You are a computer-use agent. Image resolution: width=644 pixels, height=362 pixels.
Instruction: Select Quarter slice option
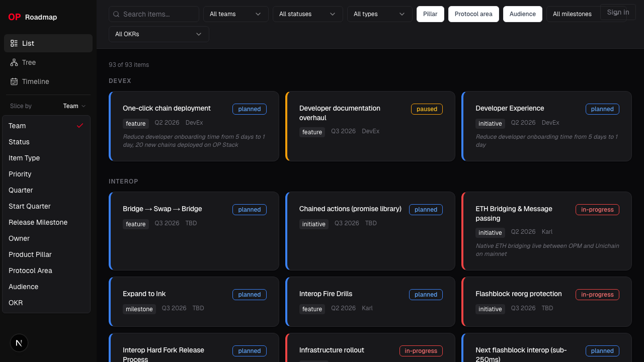coord(46,190)
